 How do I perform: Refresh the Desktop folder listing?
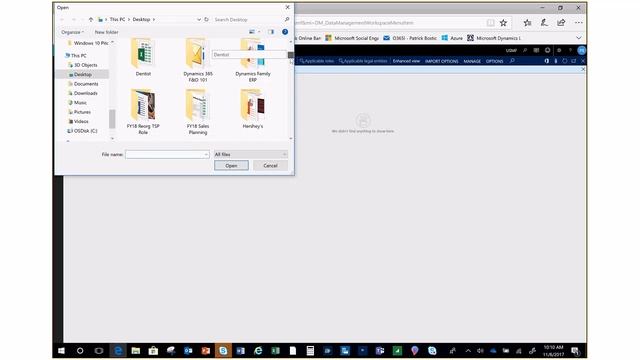207,20
